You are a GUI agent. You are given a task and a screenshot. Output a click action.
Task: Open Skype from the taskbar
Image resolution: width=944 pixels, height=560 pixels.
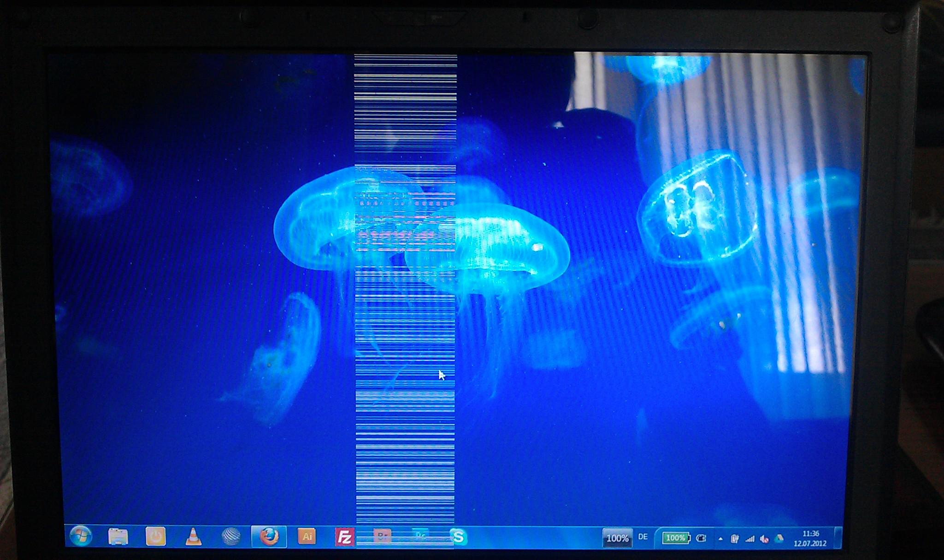tap(458, 537)
